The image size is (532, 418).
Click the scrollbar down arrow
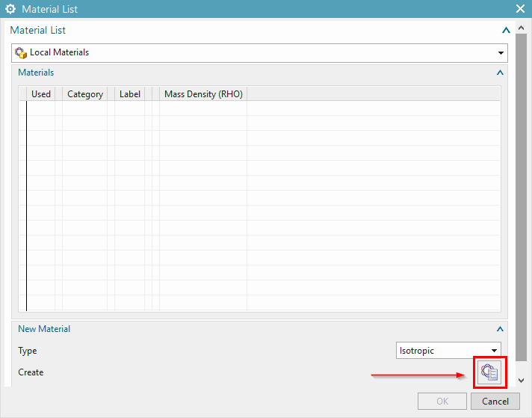click(x=521, y=381)
